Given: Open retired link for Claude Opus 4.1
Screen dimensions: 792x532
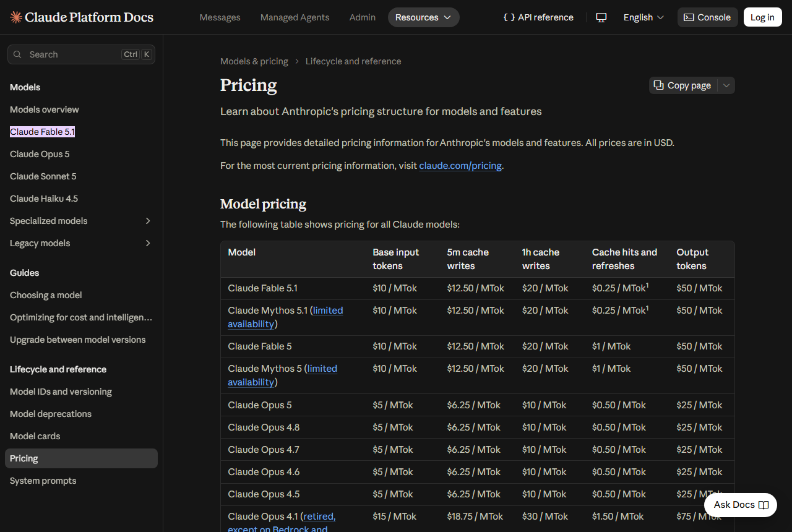Looking at the screenshot, I should point(319,517).
